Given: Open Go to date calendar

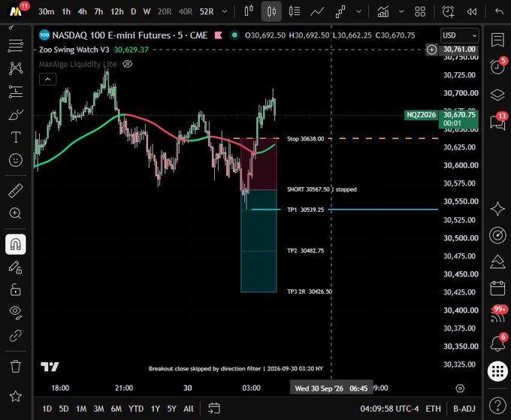Looking at the screenshot, I should [x=214, y=408].
